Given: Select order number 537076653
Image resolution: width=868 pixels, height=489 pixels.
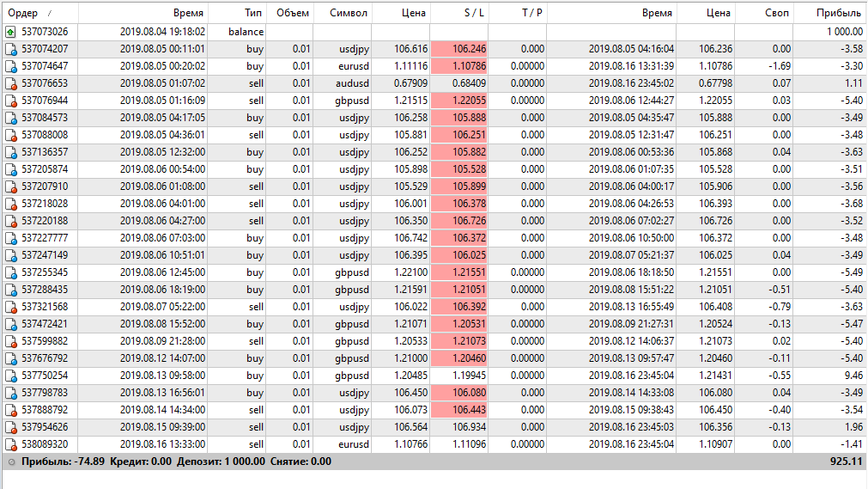Looking at the screenshot, I should (45, 83).
